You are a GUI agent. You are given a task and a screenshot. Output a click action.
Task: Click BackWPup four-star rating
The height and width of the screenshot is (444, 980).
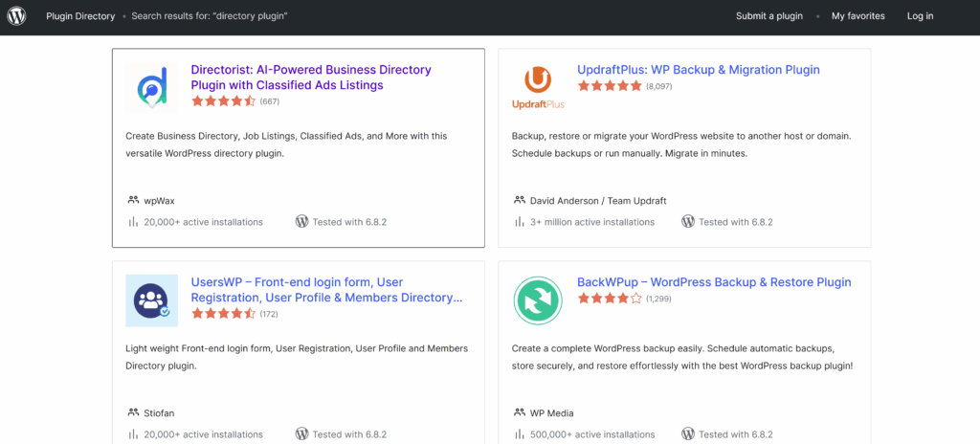(610, 299)
